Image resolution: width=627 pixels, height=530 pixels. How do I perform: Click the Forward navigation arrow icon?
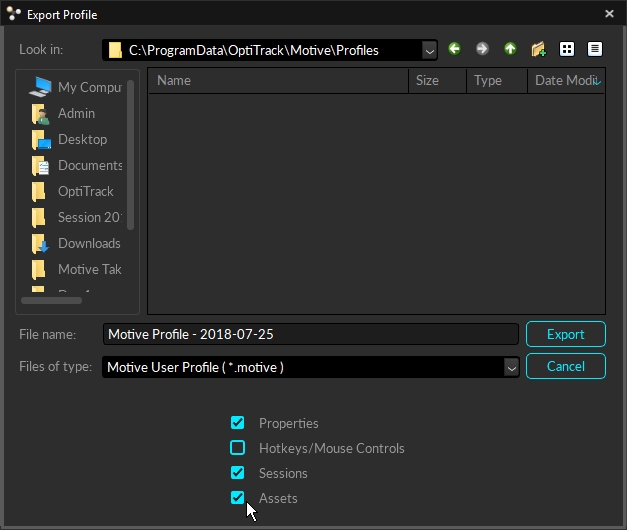tap(482, 49)
